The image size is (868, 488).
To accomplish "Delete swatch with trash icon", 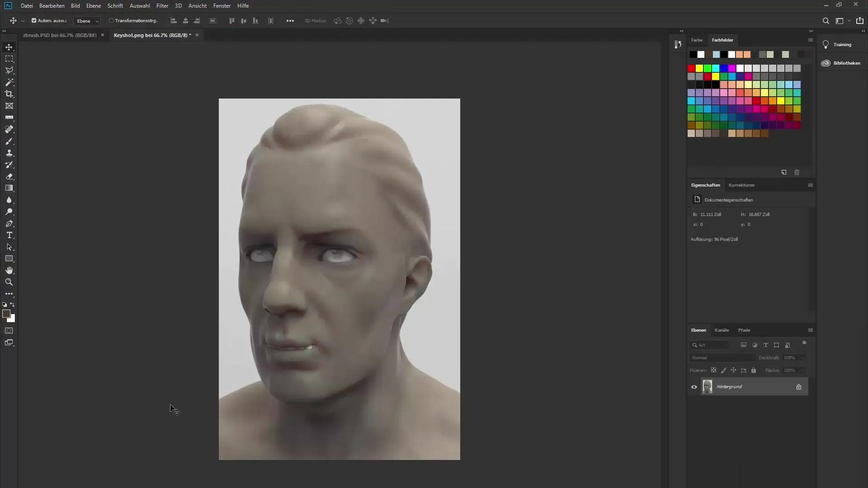I will [x=797, y=172].
